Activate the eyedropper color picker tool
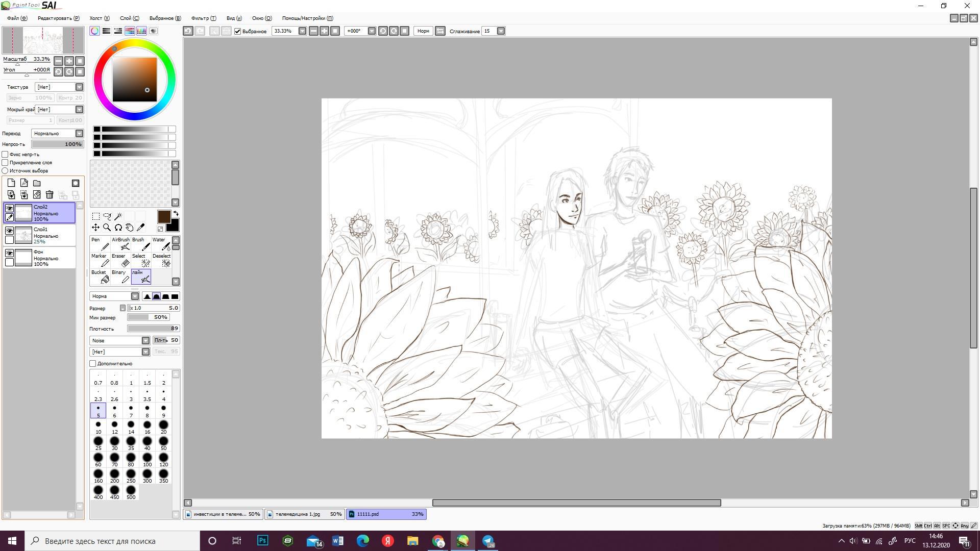 [x=141, y=228]
